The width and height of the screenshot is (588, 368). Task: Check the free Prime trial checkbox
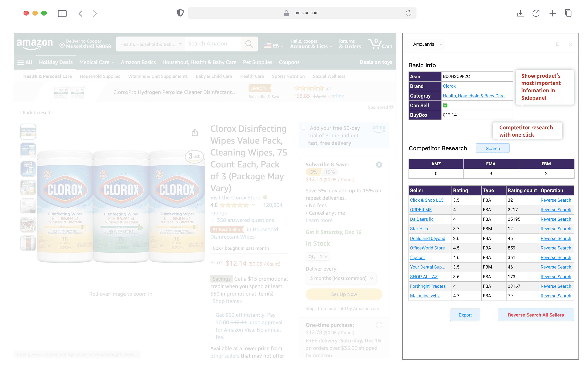(x=304, y=127)
